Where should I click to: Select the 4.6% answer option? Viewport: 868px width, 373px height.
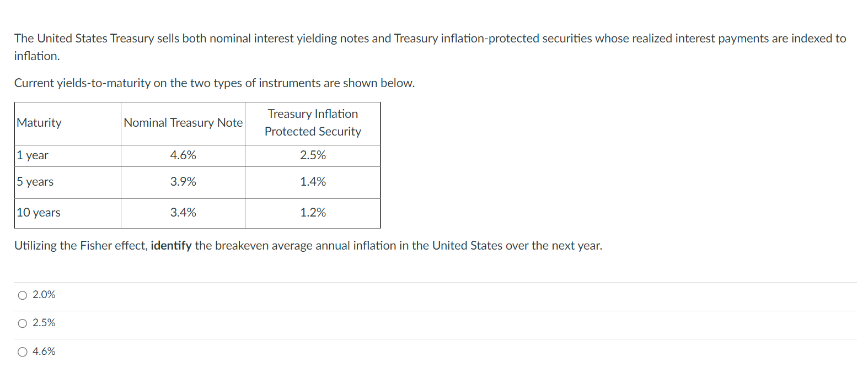click(22, 351)
